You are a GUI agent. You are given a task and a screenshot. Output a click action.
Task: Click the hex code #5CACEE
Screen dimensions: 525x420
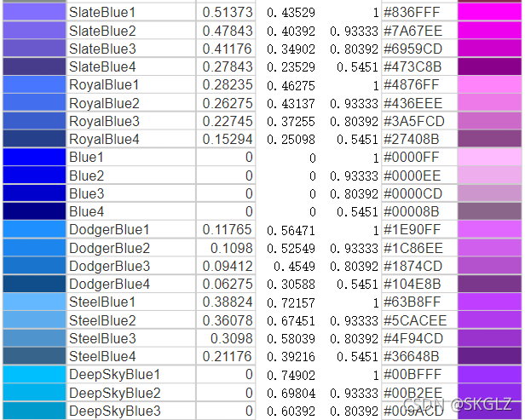click(415, 320)
